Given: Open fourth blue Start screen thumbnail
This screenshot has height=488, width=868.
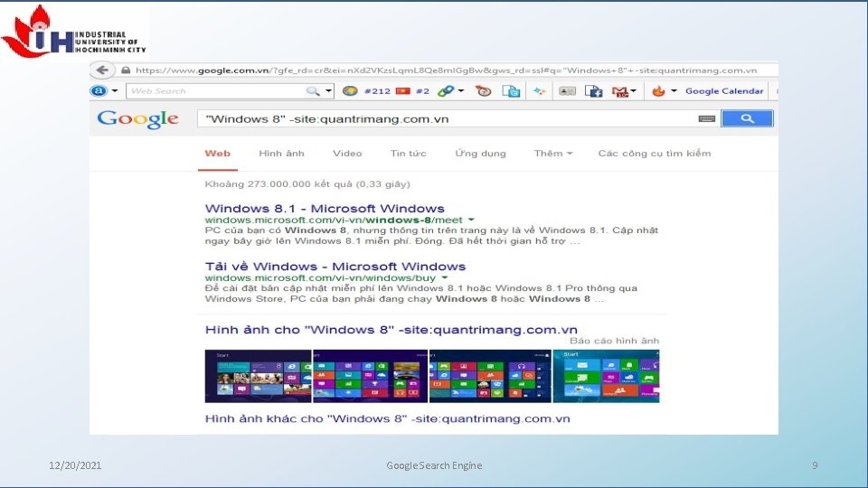Looking at the screenshot, I should [606, 376].
